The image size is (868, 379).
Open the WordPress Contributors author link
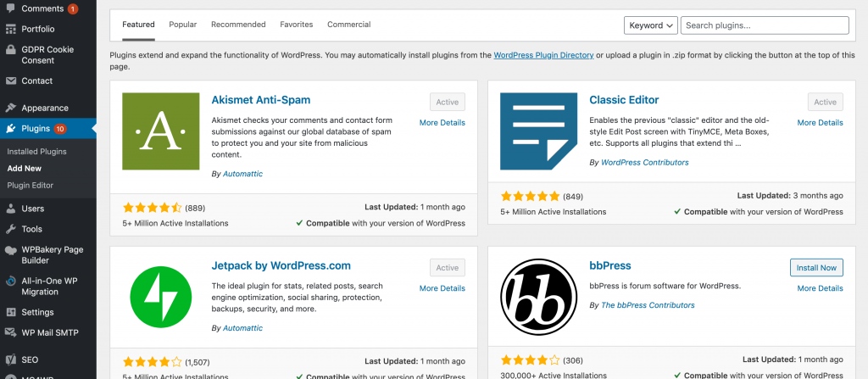point(645,163)
